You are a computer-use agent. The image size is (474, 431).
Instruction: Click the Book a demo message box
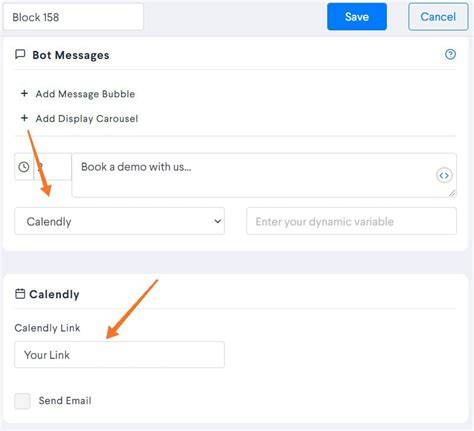tap(264, 175)
